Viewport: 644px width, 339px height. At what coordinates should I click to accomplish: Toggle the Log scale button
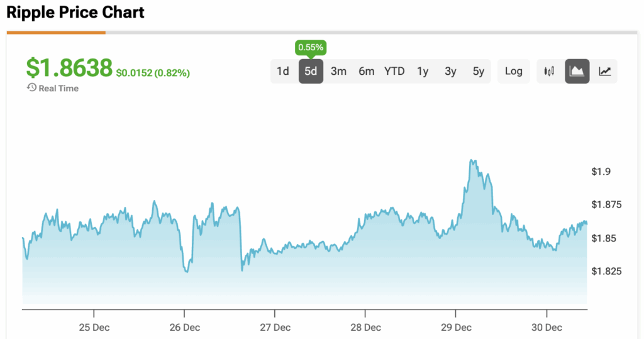click(x=514, y=71)
